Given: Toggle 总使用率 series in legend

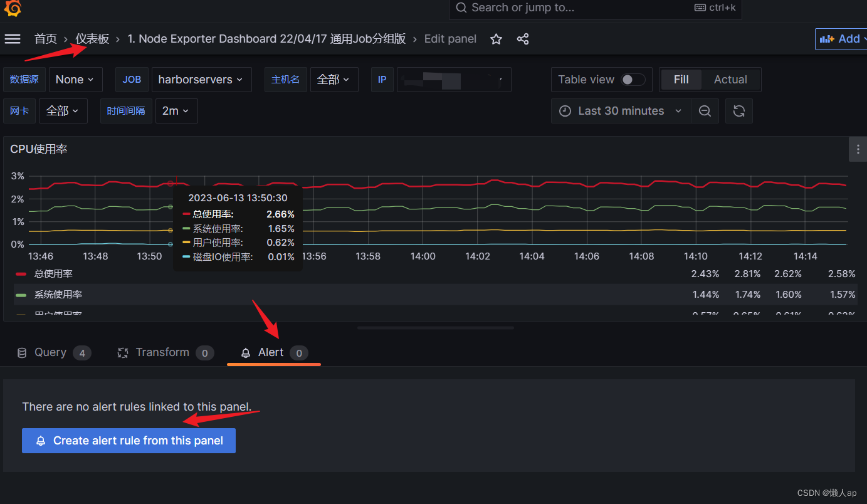Looking at the screenshot, I should 53,274.
